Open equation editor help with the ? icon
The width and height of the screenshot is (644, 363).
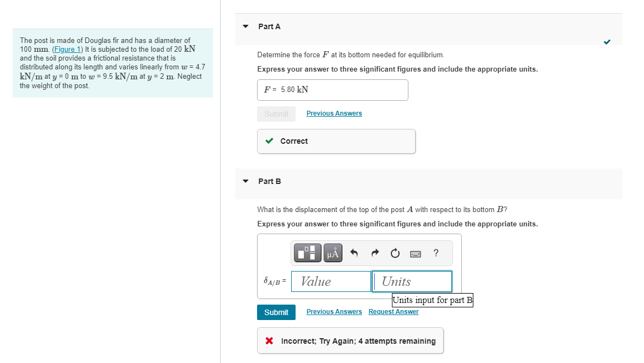[435, 253]
